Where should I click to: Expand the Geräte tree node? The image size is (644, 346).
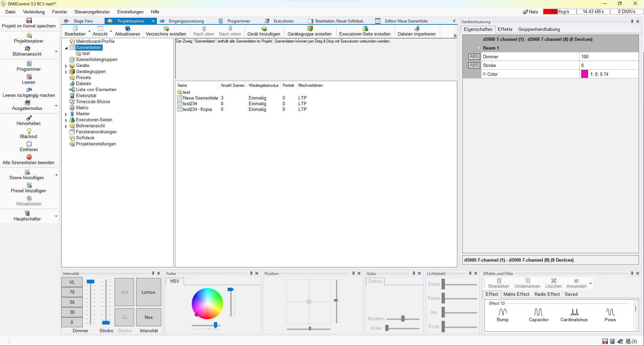coord(66,66)
